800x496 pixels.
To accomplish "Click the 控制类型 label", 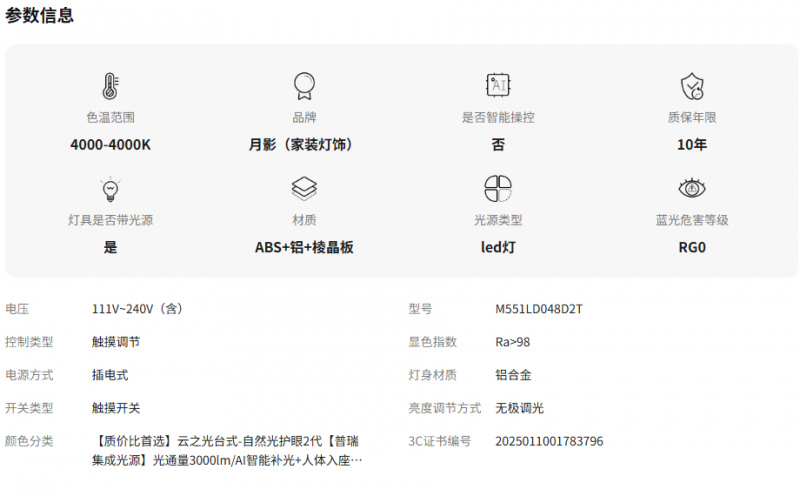I will click(x=29, y=342).
